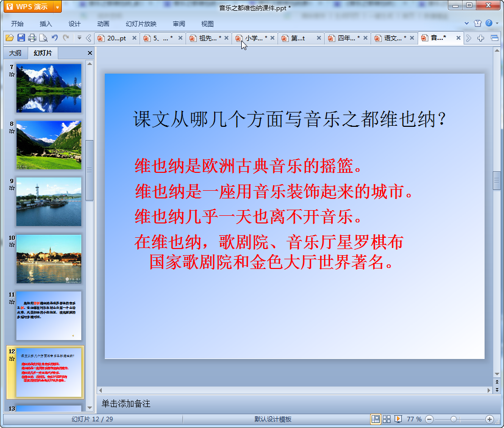Viewport: 504px width, 428px height.
Task: Open Print Preview icon
Action: (x=43, y=38)
